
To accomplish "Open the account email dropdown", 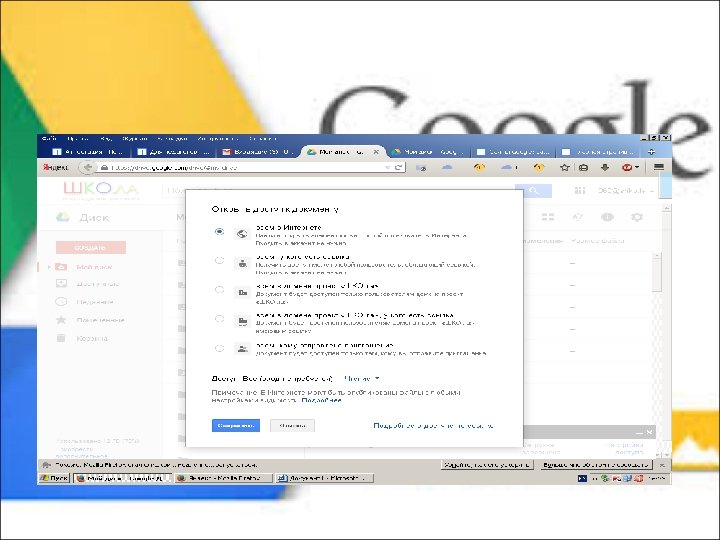I will 626,190.
